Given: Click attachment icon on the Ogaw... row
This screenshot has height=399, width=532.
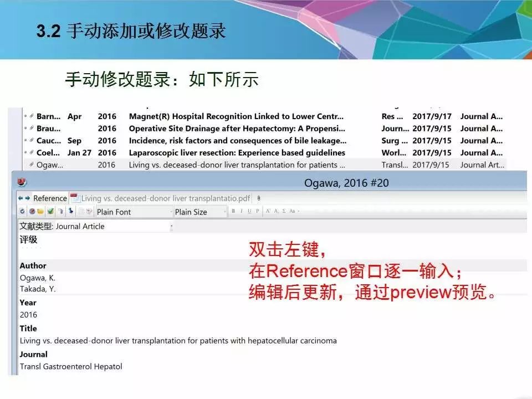Looking at the screenshot, I should pos(31,165).
